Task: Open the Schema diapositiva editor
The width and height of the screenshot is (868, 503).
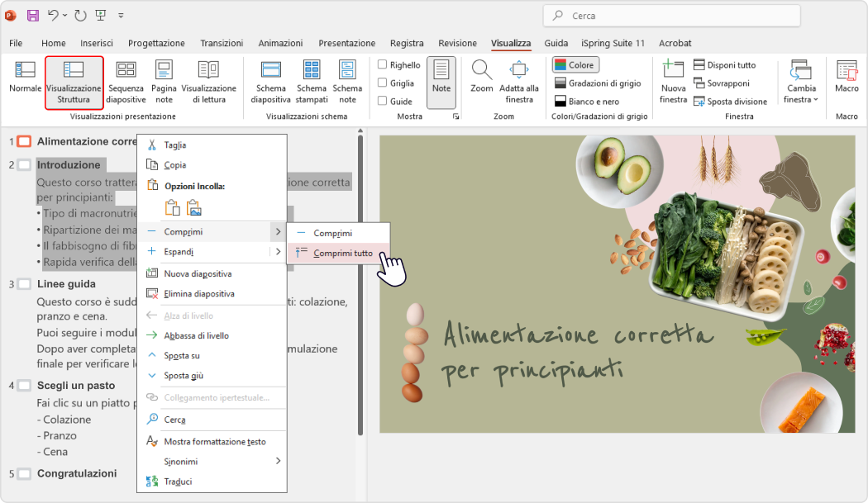Action: click(x=273, y=80)
